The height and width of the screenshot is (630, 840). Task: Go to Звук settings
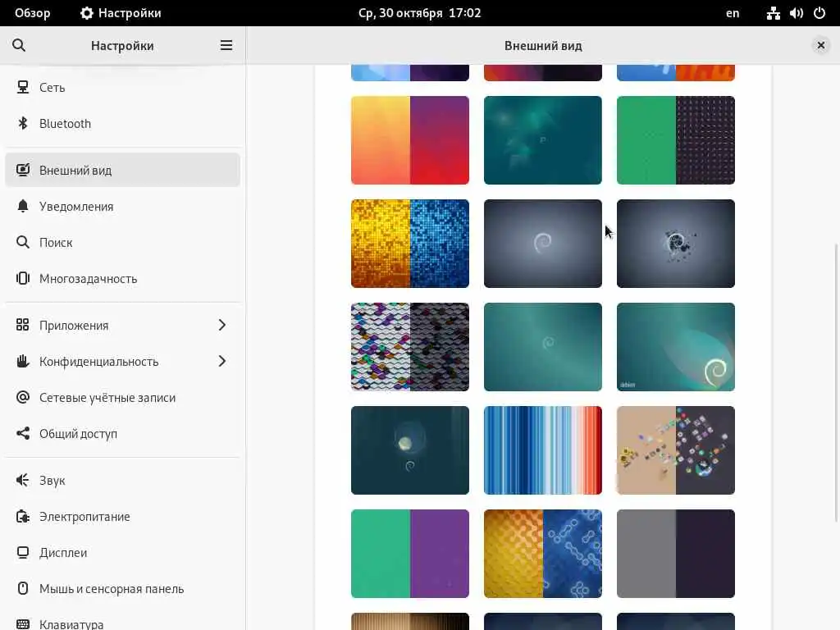(x=123, y=480)
